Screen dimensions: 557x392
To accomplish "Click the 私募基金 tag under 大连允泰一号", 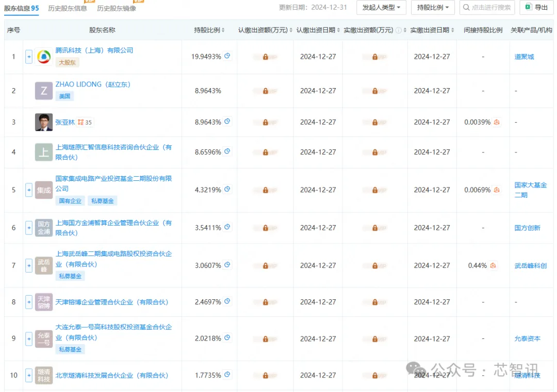I will (70, 349).
